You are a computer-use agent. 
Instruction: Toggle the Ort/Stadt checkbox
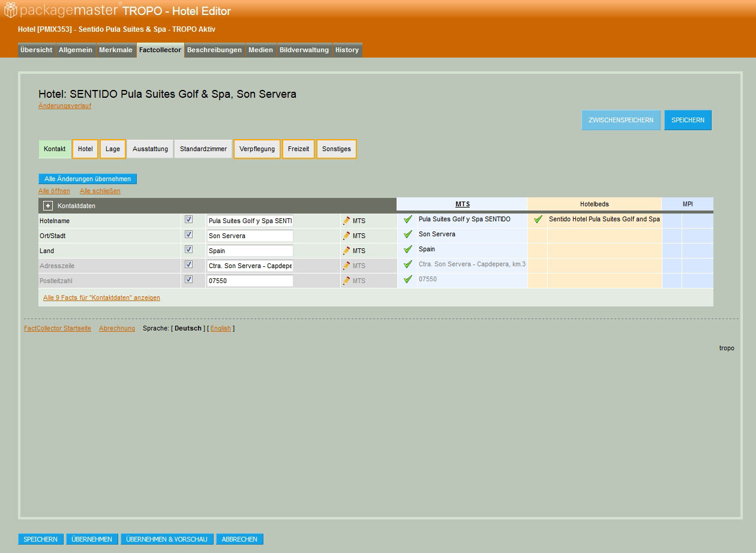[188, 235]
